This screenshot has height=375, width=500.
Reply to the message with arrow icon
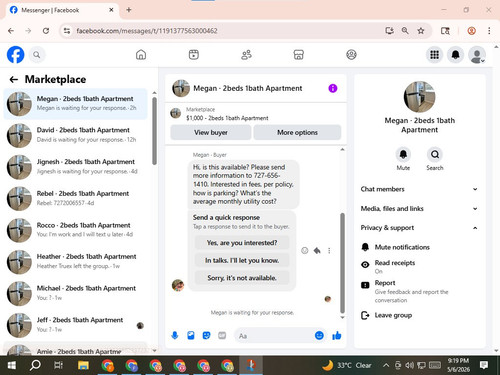317,250
